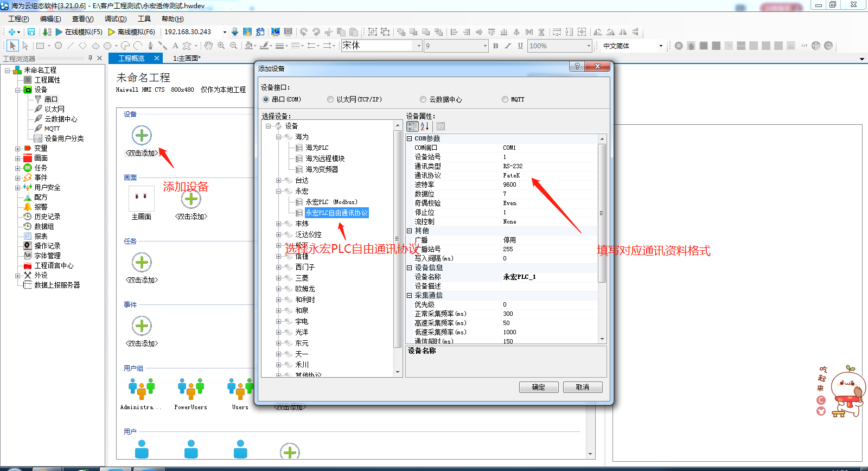Select 西门子 in device tree
Image resolution: width=868 pixels, height=471 pixels.
pos(305,267)
